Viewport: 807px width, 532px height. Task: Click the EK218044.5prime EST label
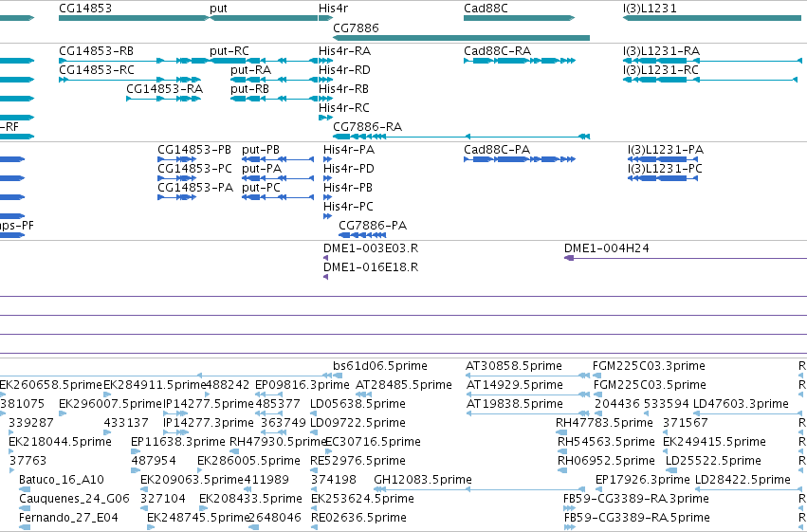click(x=60, y=443)
